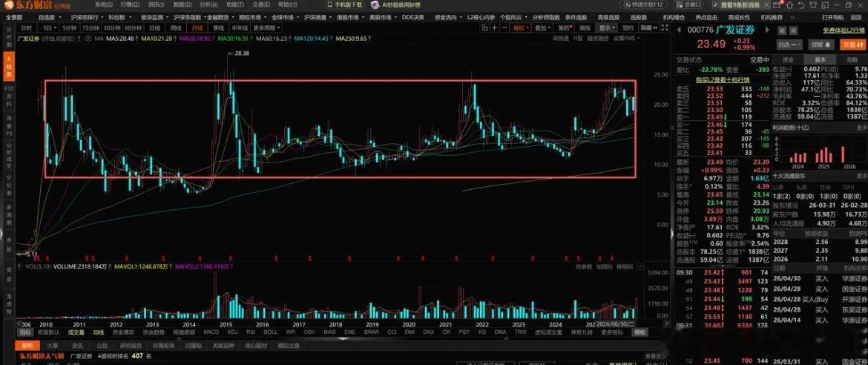The height and width of the screenshot is (365, 868).
Task: Close the 查看9条新消息 notification
Action: click(x=766, y=5)
